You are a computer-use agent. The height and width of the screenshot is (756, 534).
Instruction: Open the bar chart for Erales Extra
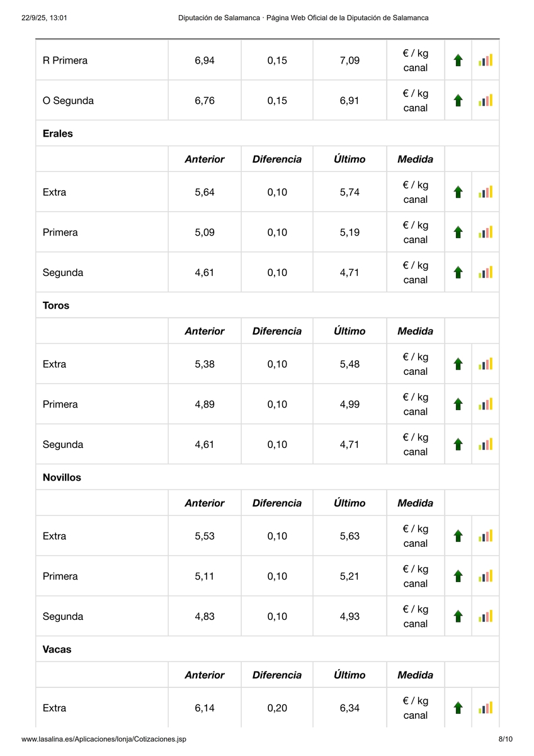(486, 192)
